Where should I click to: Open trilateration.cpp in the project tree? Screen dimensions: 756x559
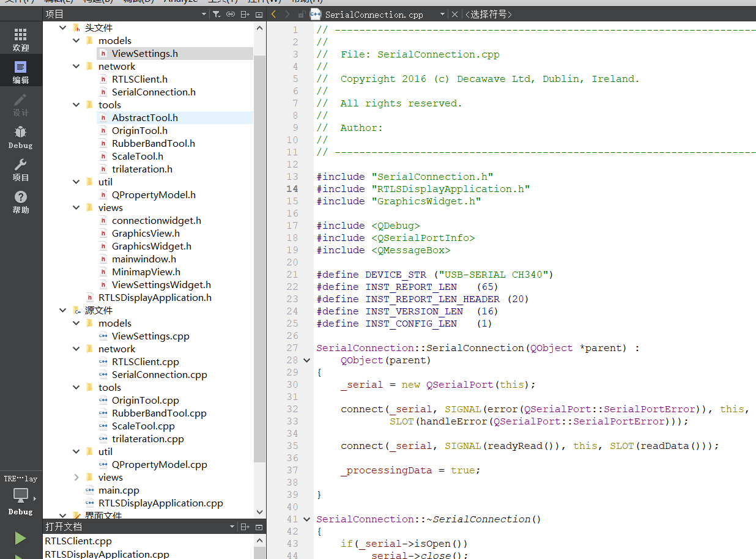(x=147, y=439)
